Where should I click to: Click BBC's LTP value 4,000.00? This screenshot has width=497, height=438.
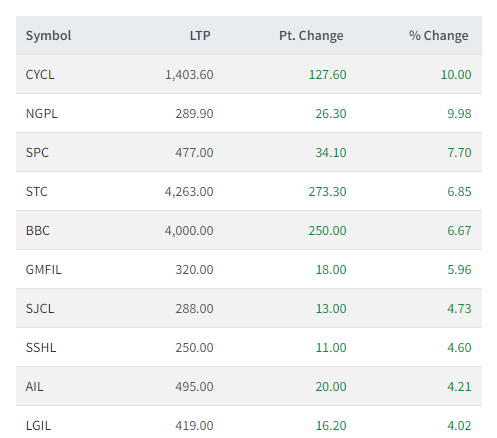click(189, 230)
